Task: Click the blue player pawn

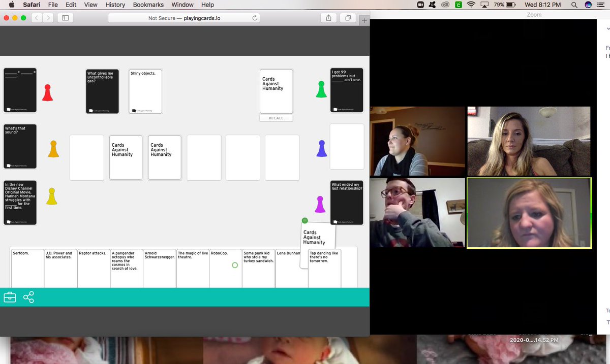Action: click(x=321, y=148)
